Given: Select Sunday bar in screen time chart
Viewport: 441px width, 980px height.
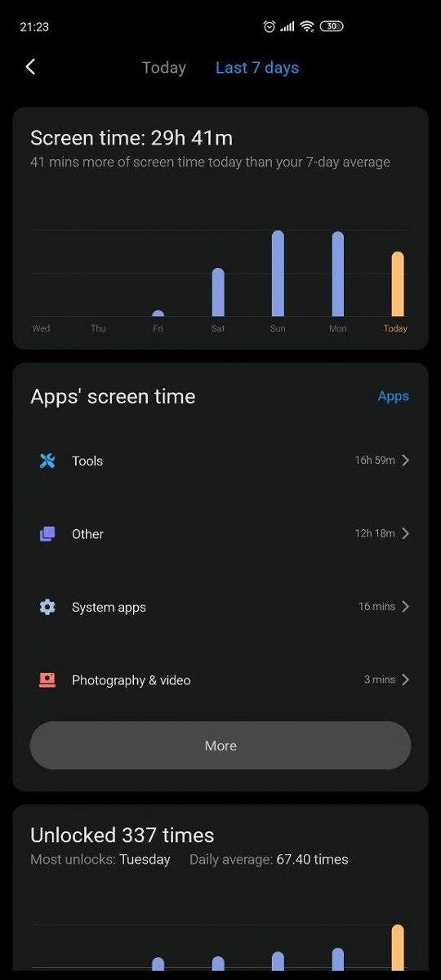Looking at the screenshot, I should (x=278, y=274).
